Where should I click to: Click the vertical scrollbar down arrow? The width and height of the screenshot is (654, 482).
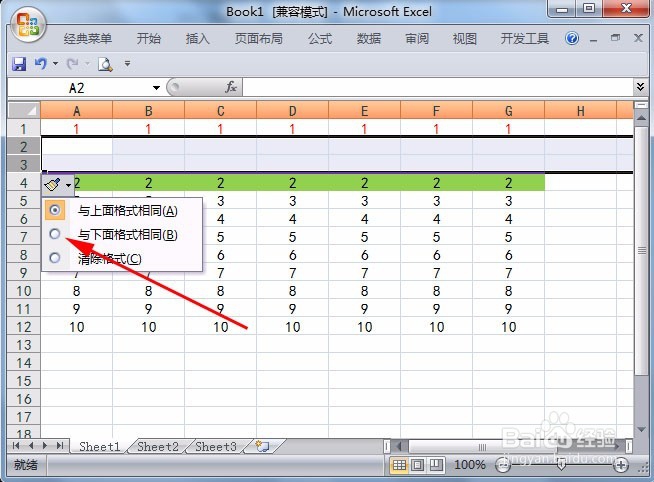click(641, 429)
